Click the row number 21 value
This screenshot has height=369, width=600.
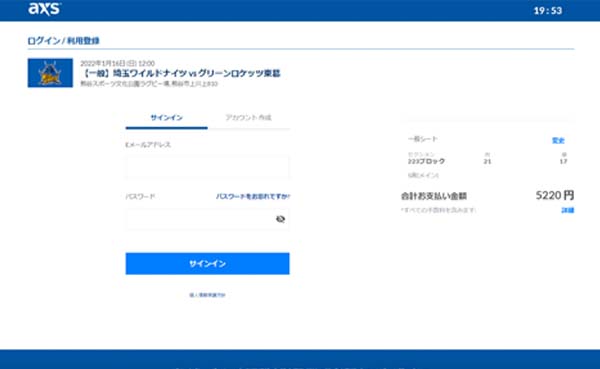[x=487, y=162]
